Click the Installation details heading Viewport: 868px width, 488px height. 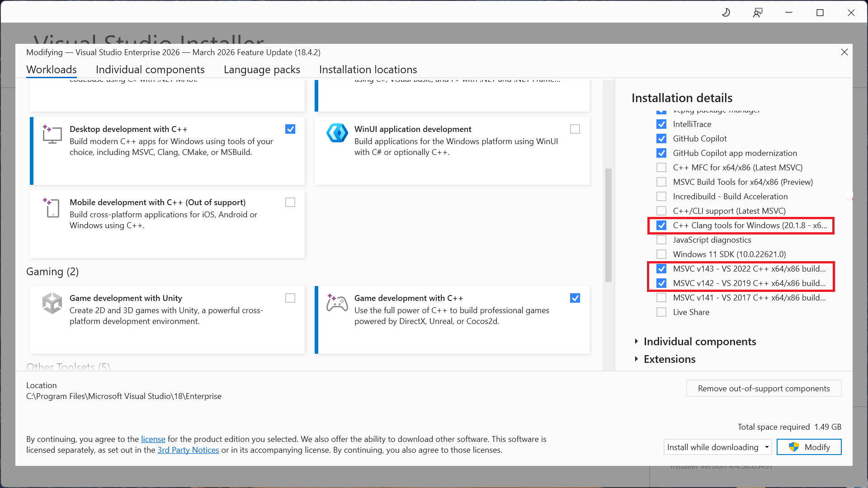point(682,98)
